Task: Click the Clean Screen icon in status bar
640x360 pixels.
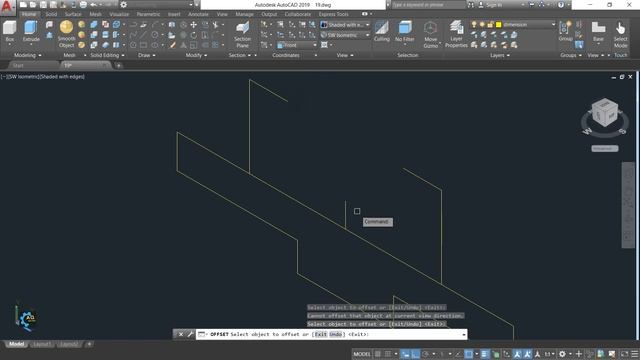Action: click(624, 354)
